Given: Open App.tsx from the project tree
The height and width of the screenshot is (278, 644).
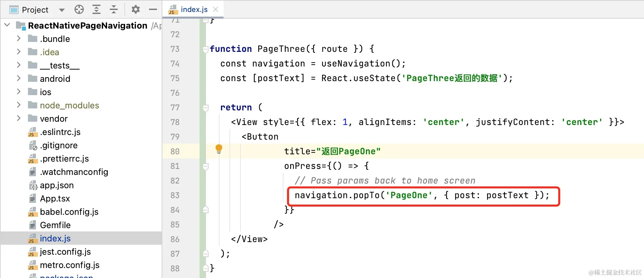Looking at the screenshot, I should 55,199.
